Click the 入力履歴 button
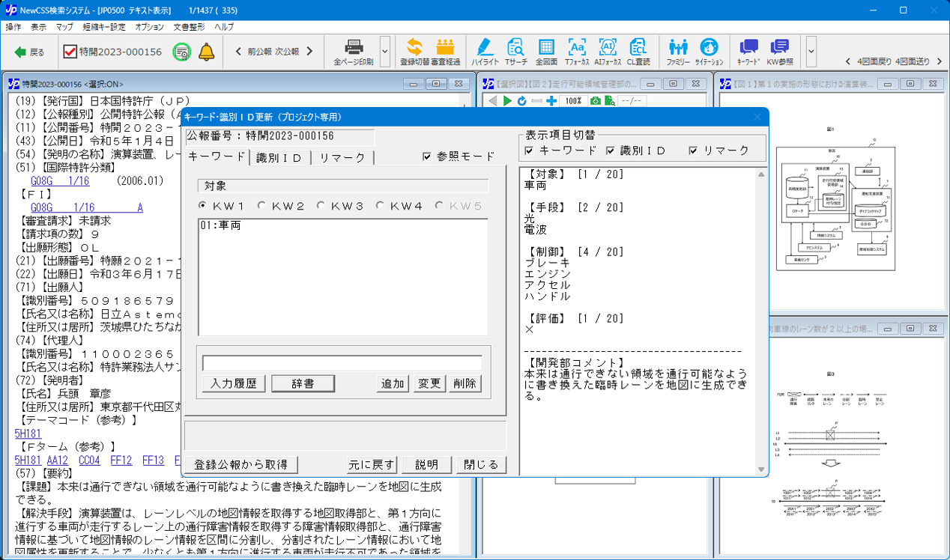 coord(234,383)
